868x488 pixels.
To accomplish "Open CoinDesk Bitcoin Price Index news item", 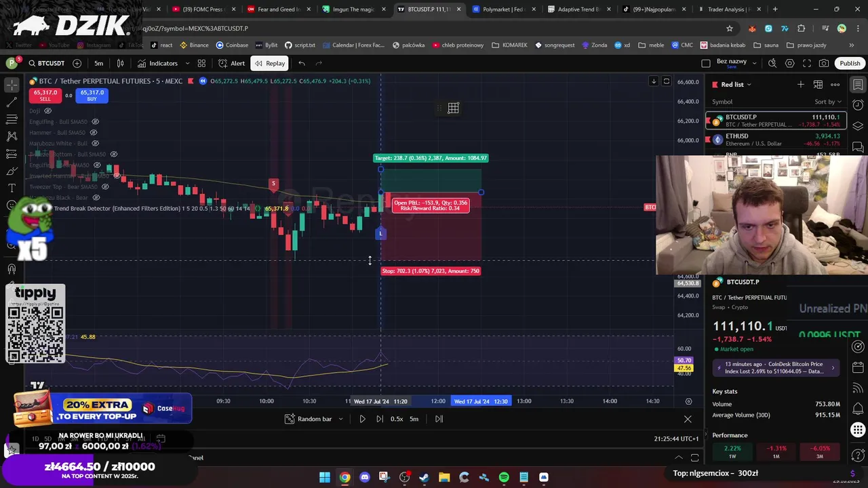I will (776, 367).
